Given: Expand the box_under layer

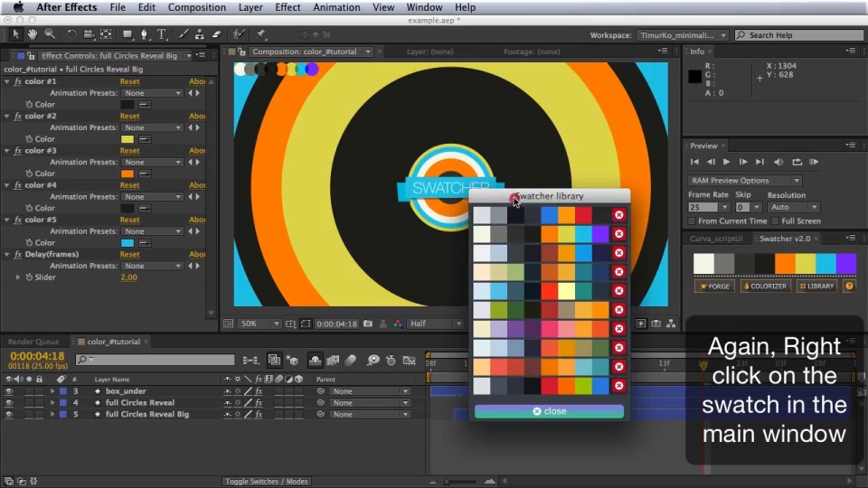Looking at the screenshot, I should coord(52,391).
